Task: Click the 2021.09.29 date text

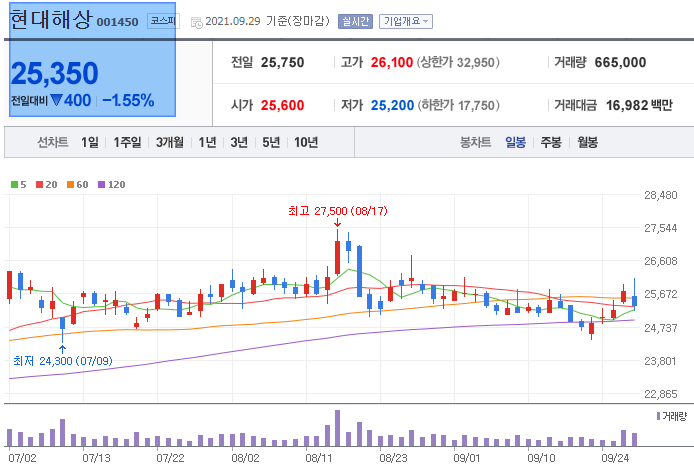Action: coord(233,21)
